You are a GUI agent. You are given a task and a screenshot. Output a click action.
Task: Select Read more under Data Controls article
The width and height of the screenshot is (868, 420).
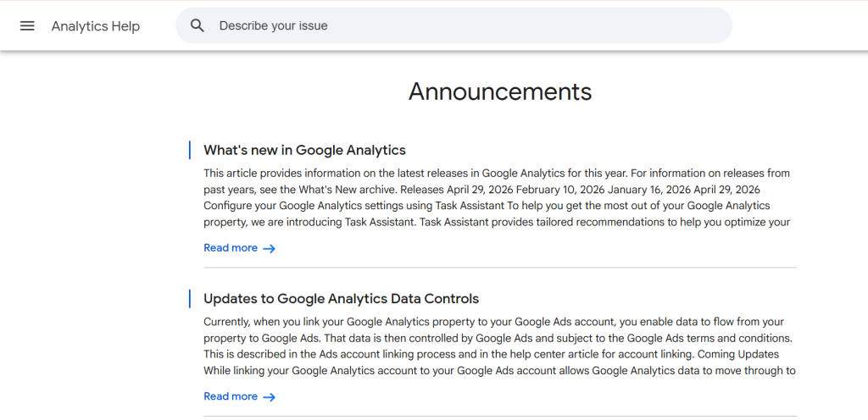[231, 397]
